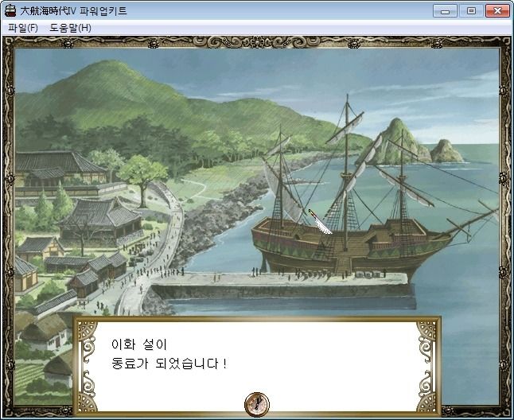Image resolution: width=514 pixels, height=420 pixels.
Task: Click the tall rocky island offshore
Action: point(393,142)
